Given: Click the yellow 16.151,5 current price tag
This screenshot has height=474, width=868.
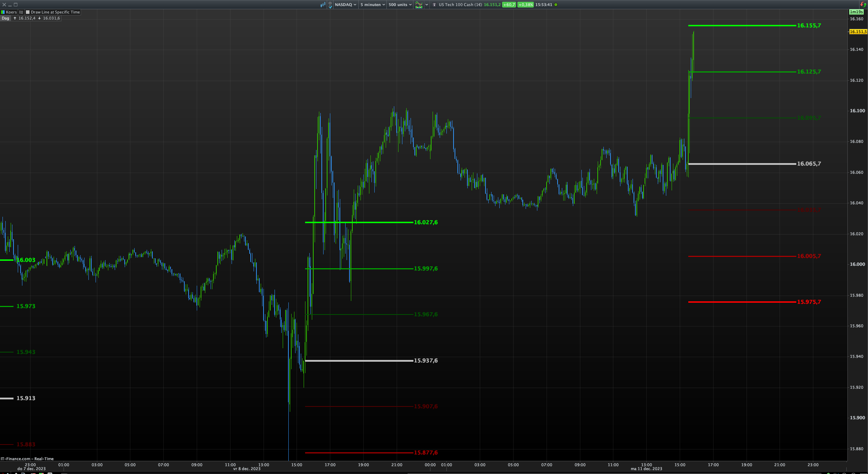Looking at the screenshot, I should click(858, 32).
